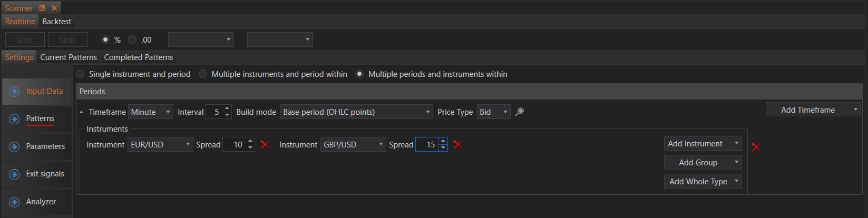Open the Price Type Bid dropdown
This screenshot has width=868, height=218.
click(x=493, y=112)
